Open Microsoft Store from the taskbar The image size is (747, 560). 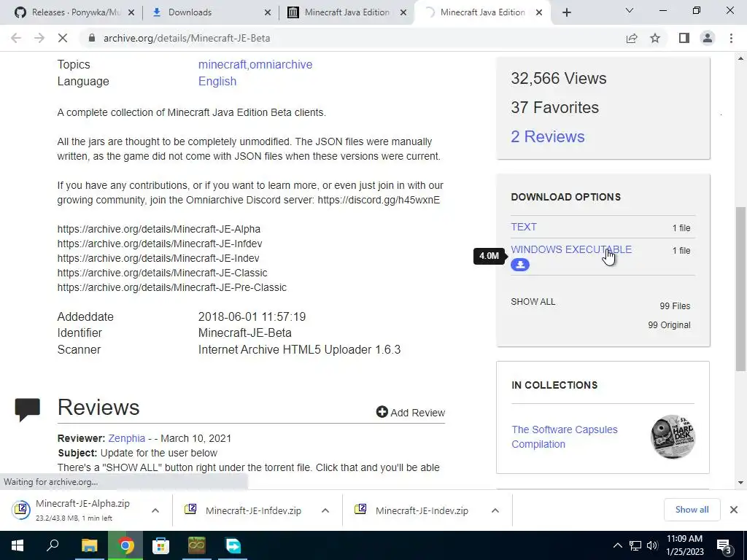(x=160, y=545)
